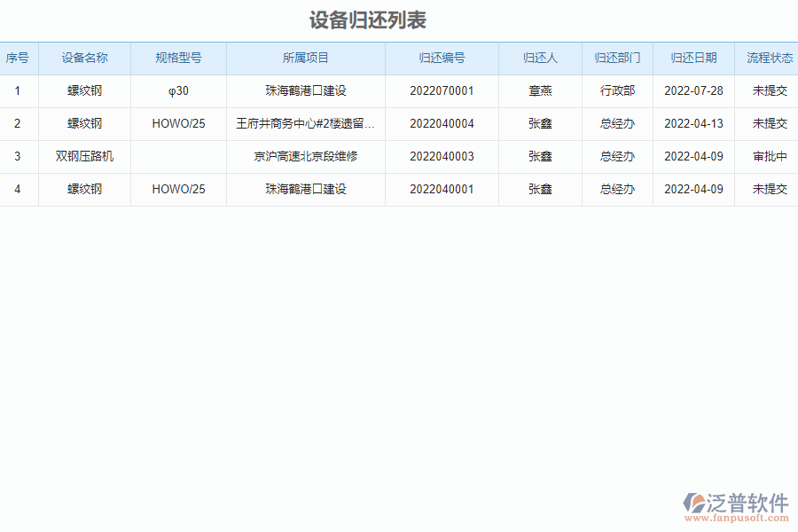The height and width of the screenshot is (532, 798).
Task: Click the truncated project 王府井商务中心#2楼遗留
Action: (305, 123)
